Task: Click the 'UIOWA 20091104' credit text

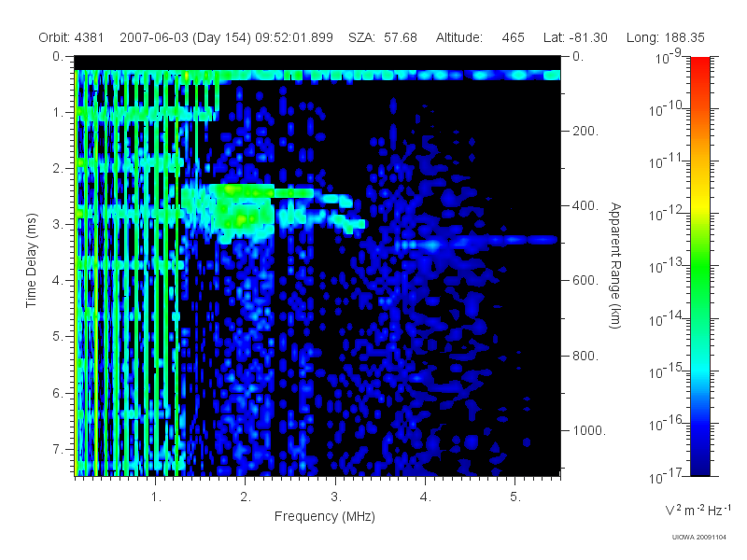Action: click(x=698, y=538)
